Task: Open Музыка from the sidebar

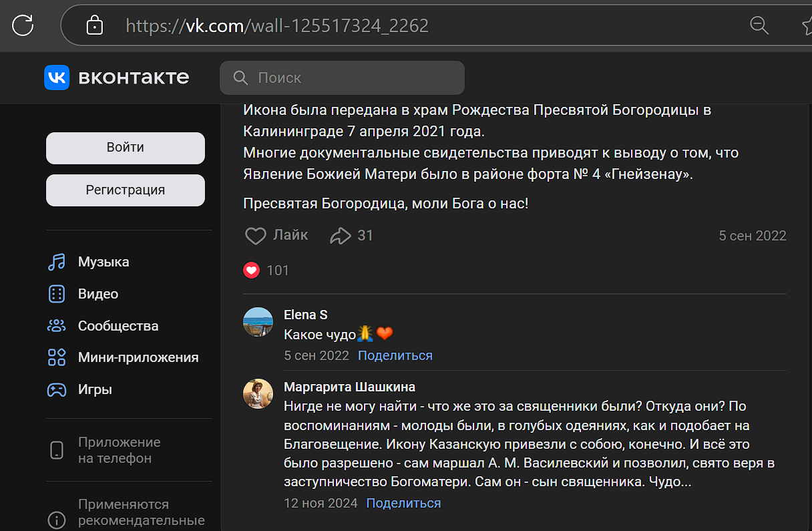Action: (103, 262)
